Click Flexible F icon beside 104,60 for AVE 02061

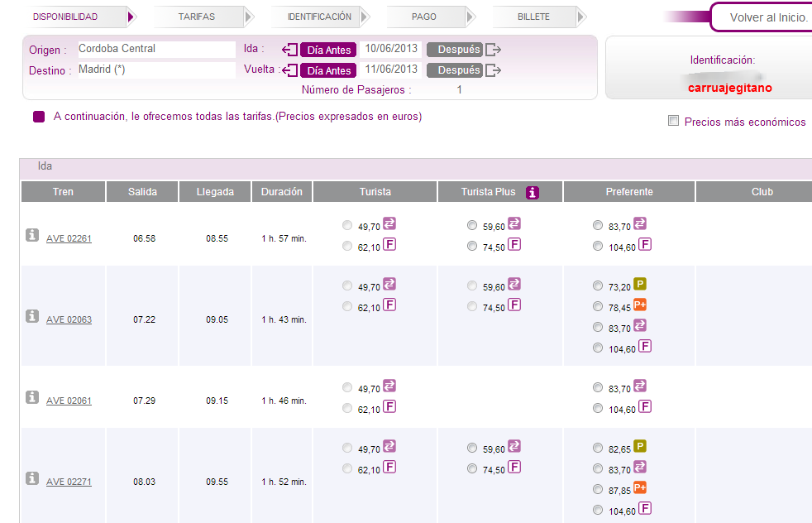click(645, 406)
